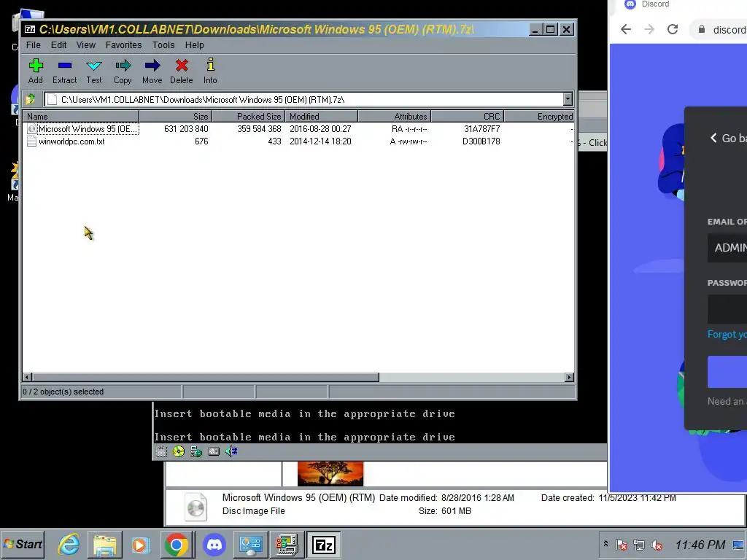Click the Start button
Screen dimensions: 747x560
coord(23,544)
